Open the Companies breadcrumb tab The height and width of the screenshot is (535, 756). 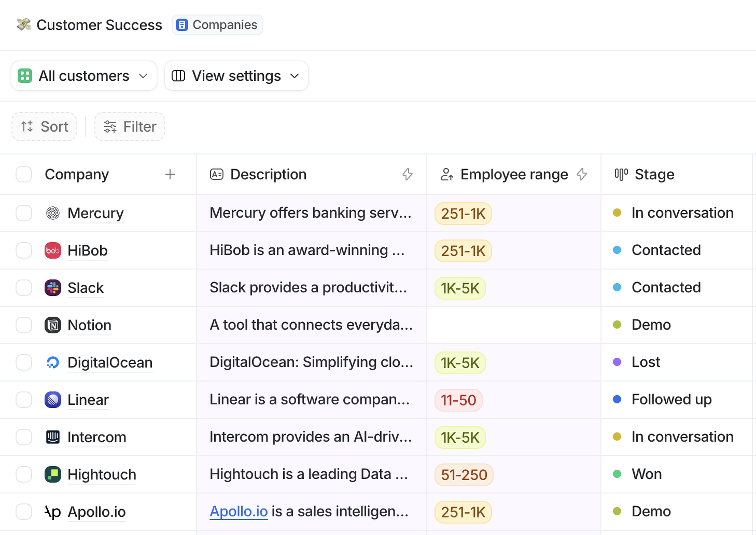point(217,25)
